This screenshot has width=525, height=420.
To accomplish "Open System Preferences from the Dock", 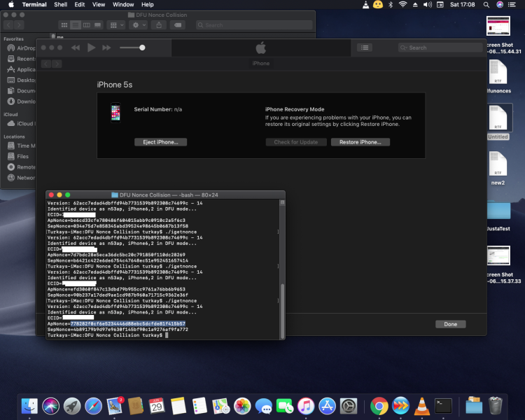I will [x=349, y=406].
